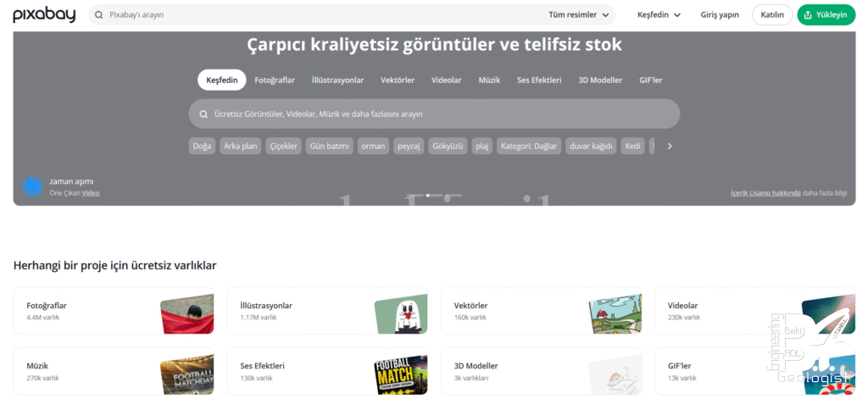Expand the Keşfedin menu in the header

point(659,15)
